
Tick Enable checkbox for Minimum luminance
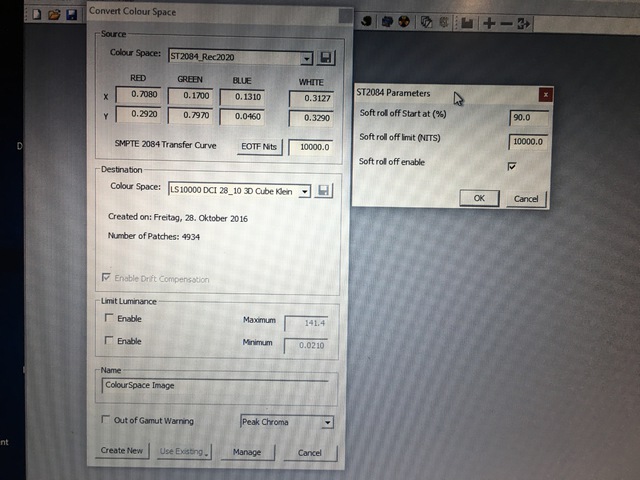[x=109, y=340]
